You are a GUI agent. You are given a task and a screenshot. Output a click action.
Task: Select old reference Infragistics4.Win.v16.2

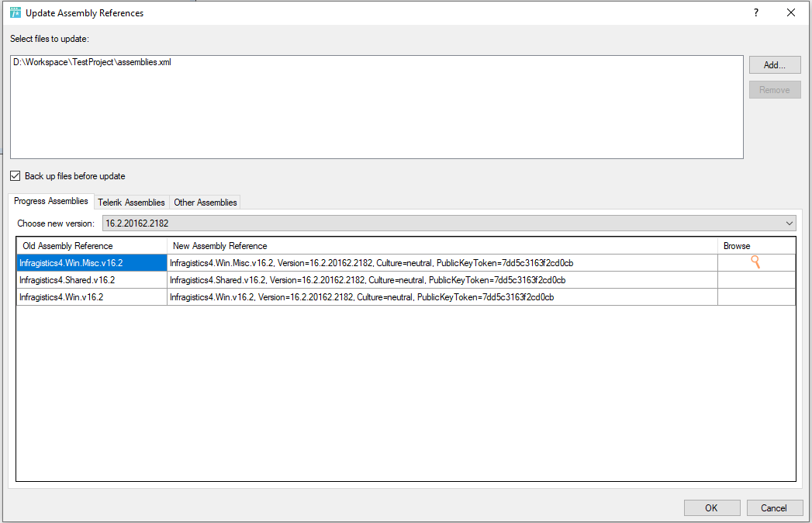(x=92, y=297)
